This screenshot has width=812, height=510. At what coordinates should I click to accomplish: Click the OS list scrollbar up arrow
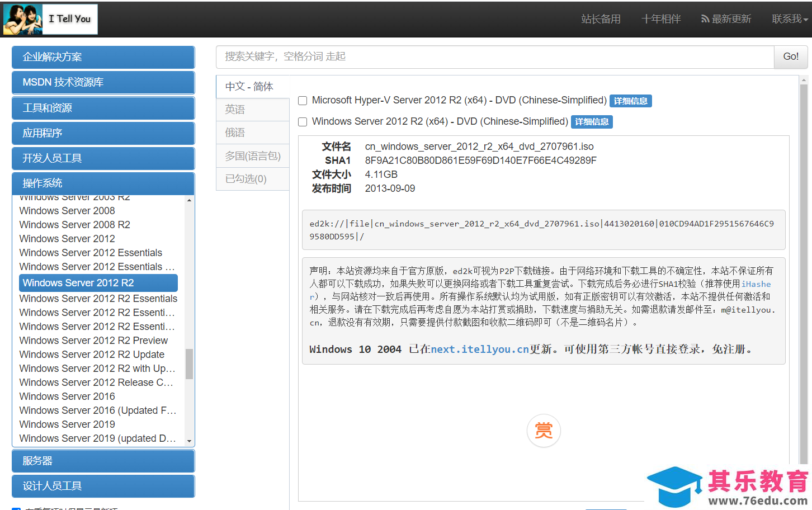coord(190,200)
